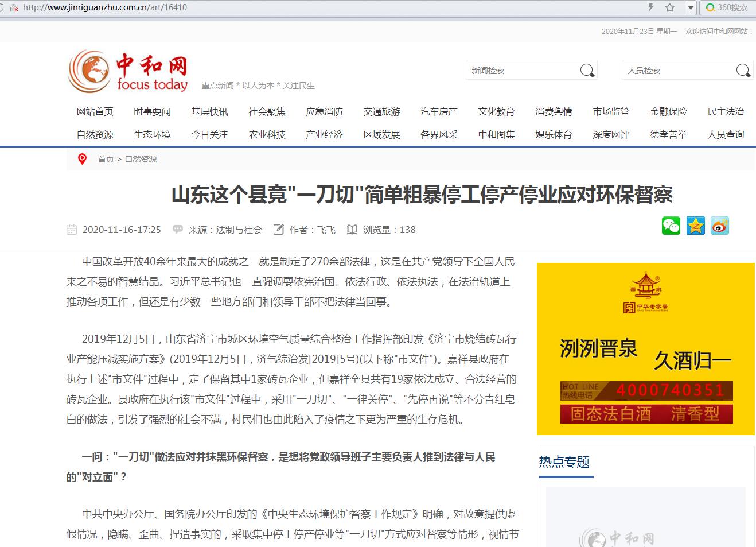
Task: Focus the 人员检索 search field
Action: coord(677,71)
